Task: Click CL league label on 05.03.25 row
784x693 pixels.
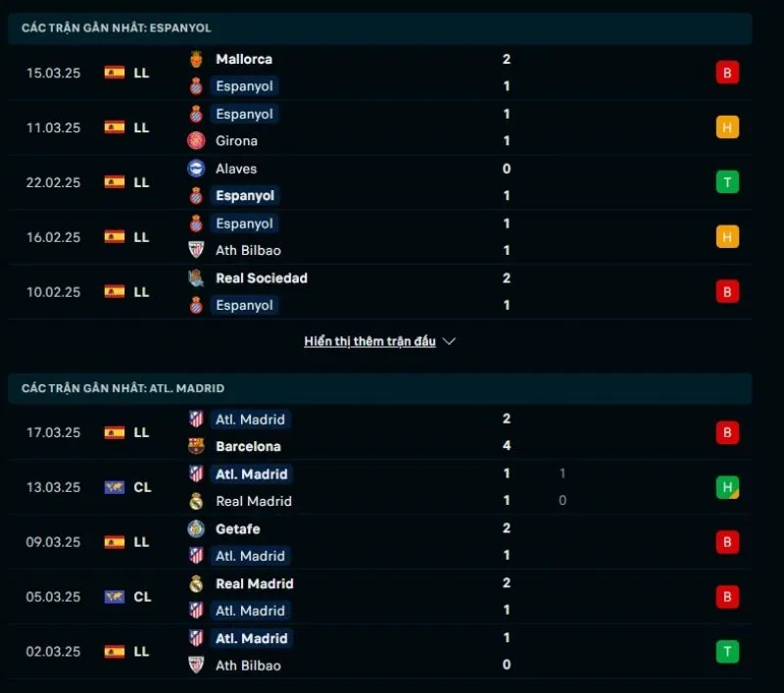Action: [142, 597]
